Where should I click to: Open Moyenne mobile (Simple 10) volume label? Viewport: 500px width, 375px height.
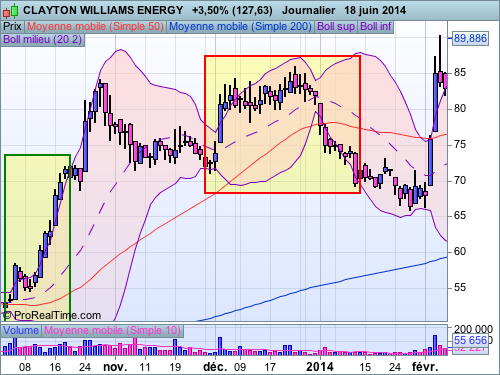click(112, 331)
